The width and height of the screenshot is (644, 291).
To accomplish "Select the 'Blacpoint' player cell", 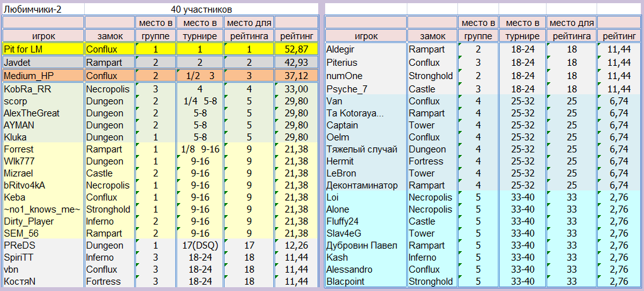I will (x=366, y=281).
